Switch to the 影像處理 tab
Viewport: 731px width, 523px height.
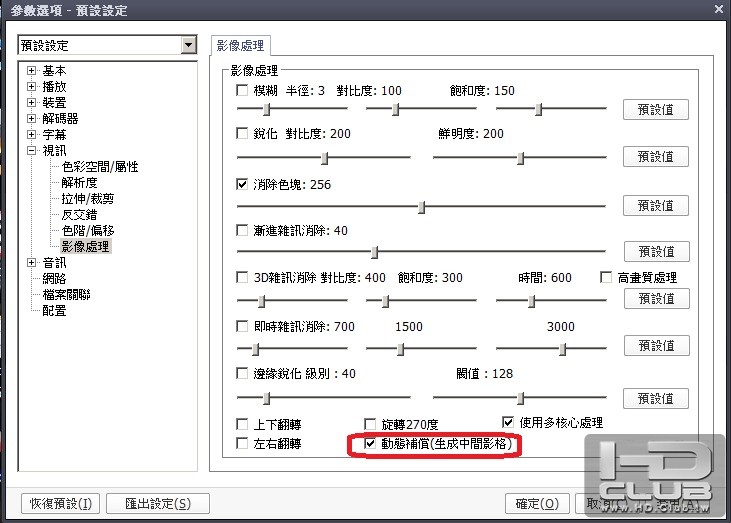click(241, 46)
